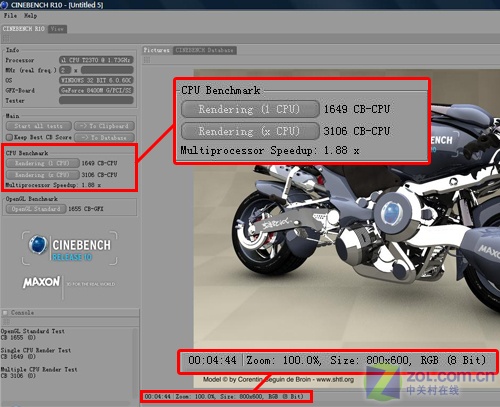The width and height of the screenshot is (500, 407).
Task: Open the Help menu
Action: 30,16
